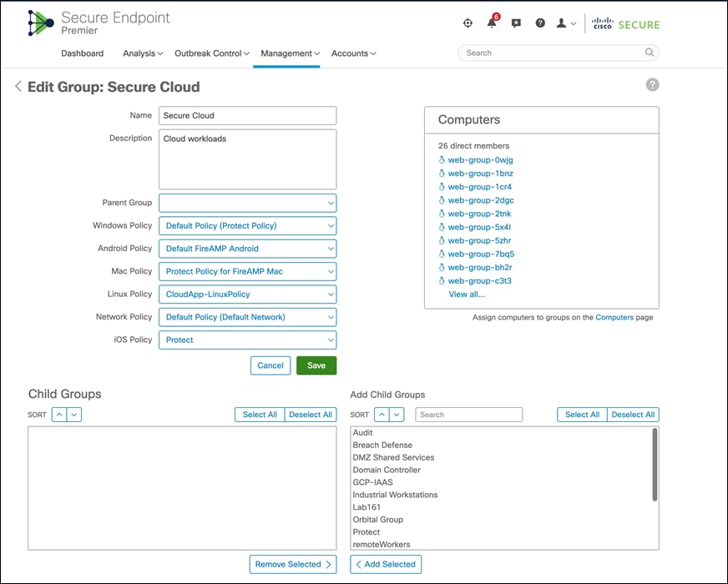Click the Linux icon next to web-group-c3t3
Image resolution: width=728 pixels, height=584 pixels.
(x=442, y=281)
